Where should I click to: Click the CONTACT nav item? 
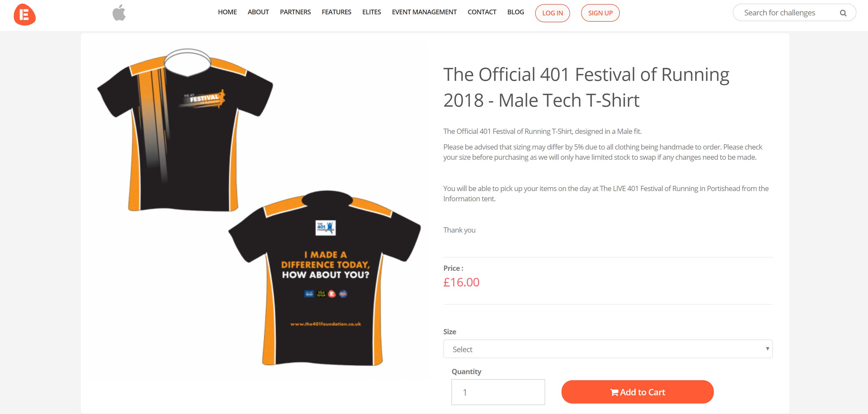482,12
